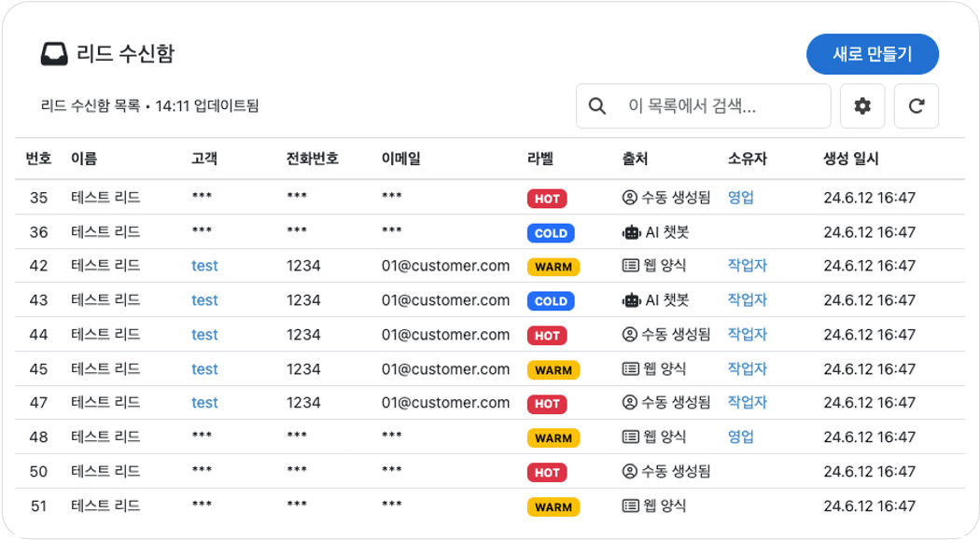Click the 새로 만들기 button
The width and height of the screenshot is (980, 540).
pyautogui.click(x=873, y=54)
